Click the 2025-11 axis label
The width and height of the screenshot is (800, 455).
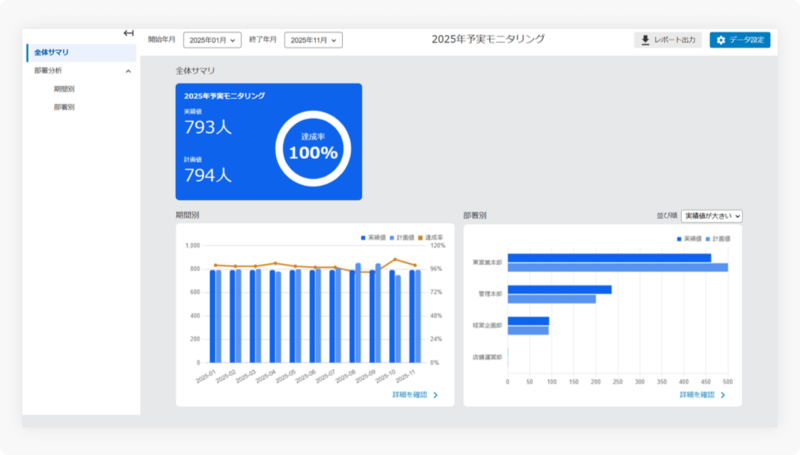coord(406,376)
